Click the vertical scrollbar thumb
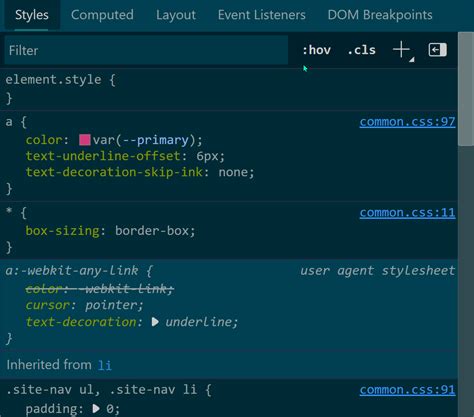Image resolution: width=474 pixels, height=417 pixels. pos(466,89)
